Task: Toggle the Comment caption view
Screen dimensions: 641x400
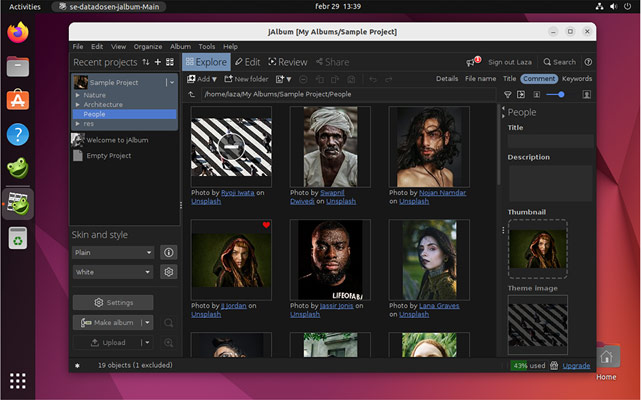Action: [x=539, y=78]
